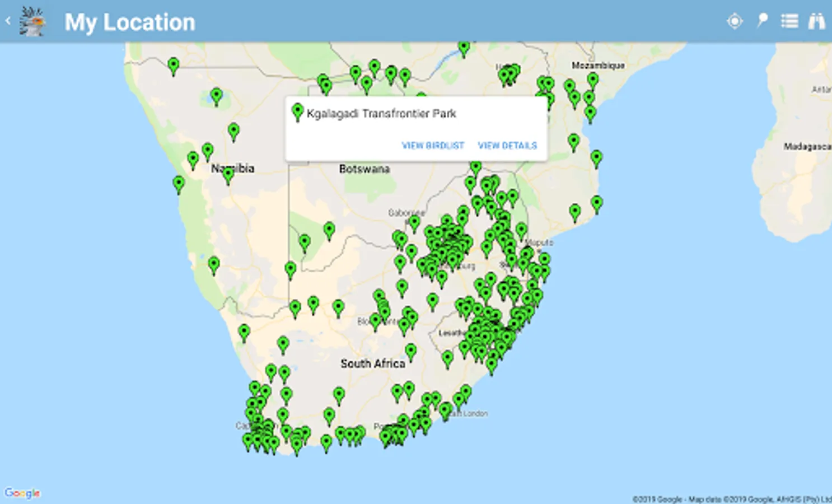This screenshot has height=504, width=832.
Task: Select Kgalagadi Transfrontier Park popup title
Action: (x=381, y=114)
